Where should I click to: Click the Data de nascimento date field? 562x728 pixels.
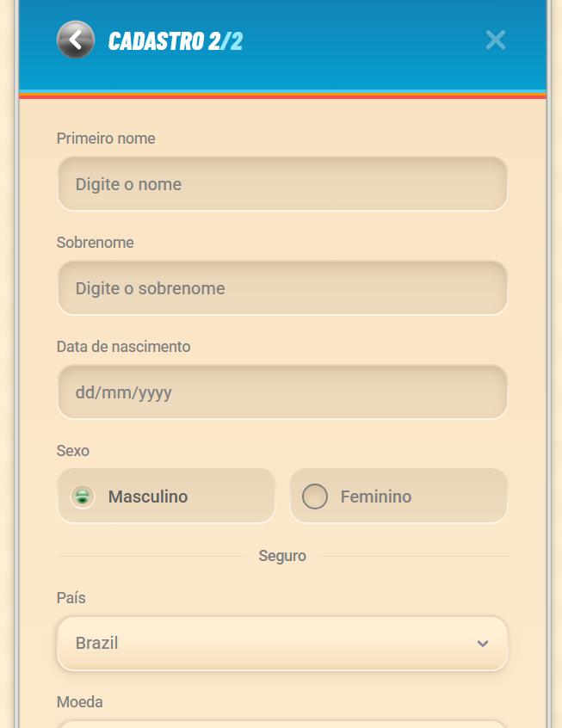[x=282, y=392]
